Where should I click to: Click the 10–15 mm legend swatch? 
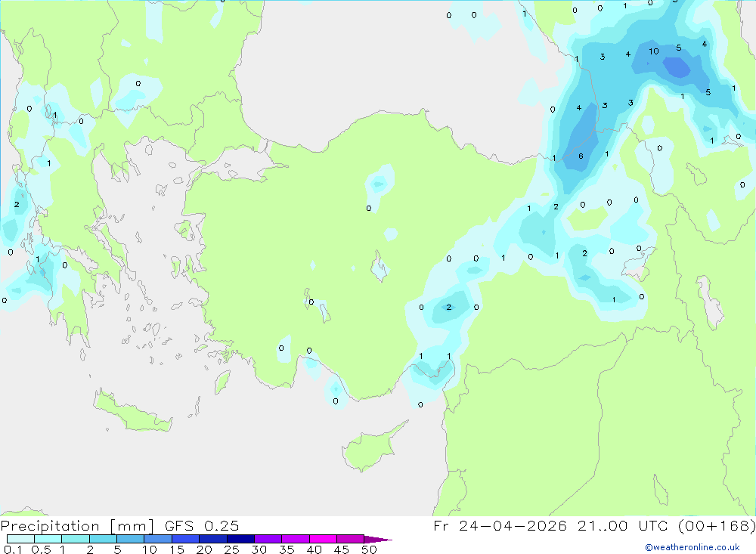(158, 539)
